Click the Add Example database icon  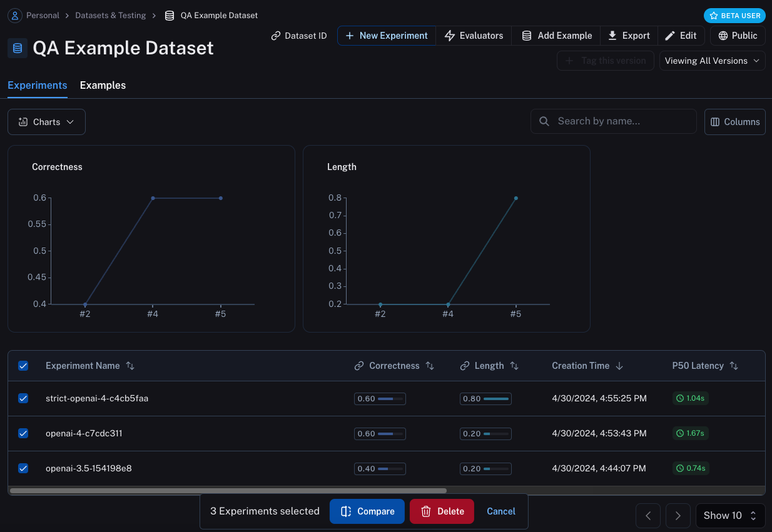click(527, 36)
